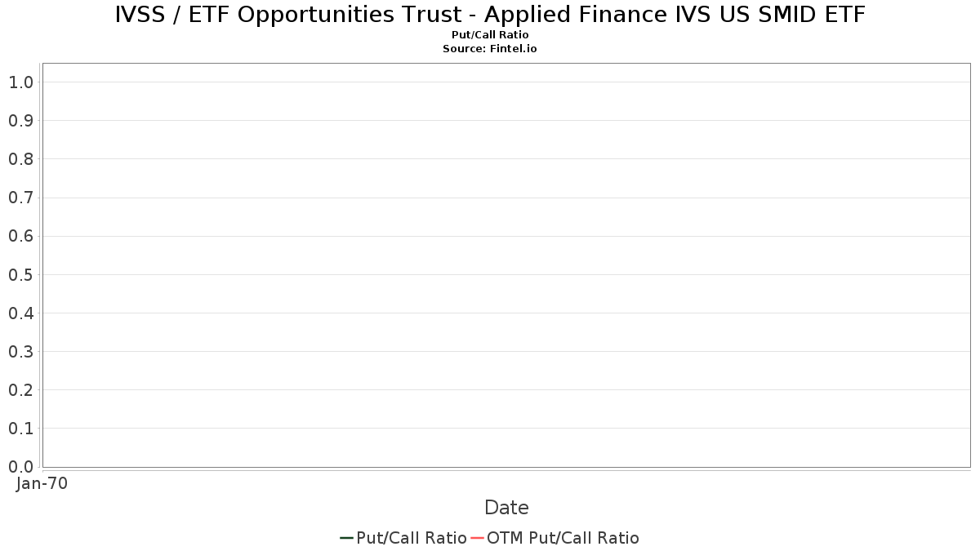Toggle the OTM Put/Call Ratio legend entry
The image size is (980, 551).
563,538
